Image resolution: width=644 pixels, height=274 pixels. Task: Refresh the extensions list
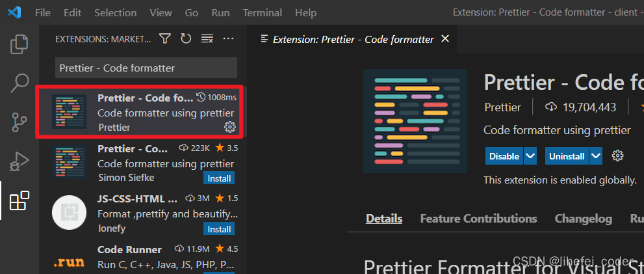pos(186,38)
